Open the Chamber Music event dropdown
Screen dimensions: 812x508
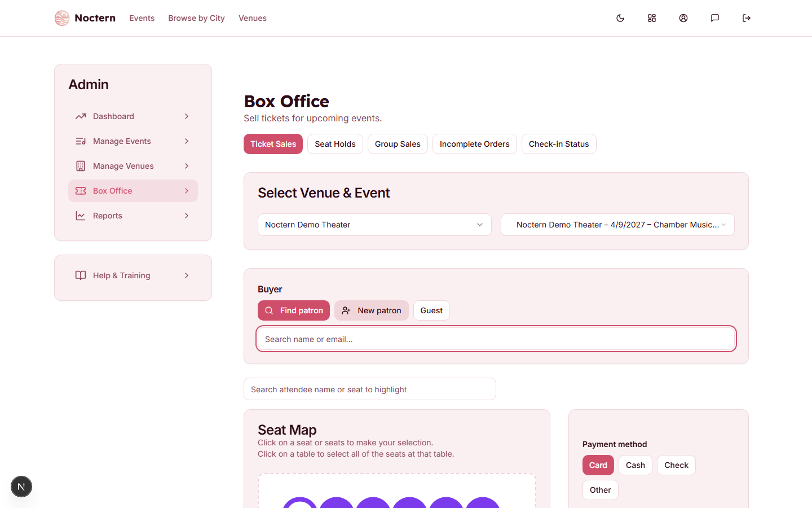pyautogui.click(x=617, y=225)
